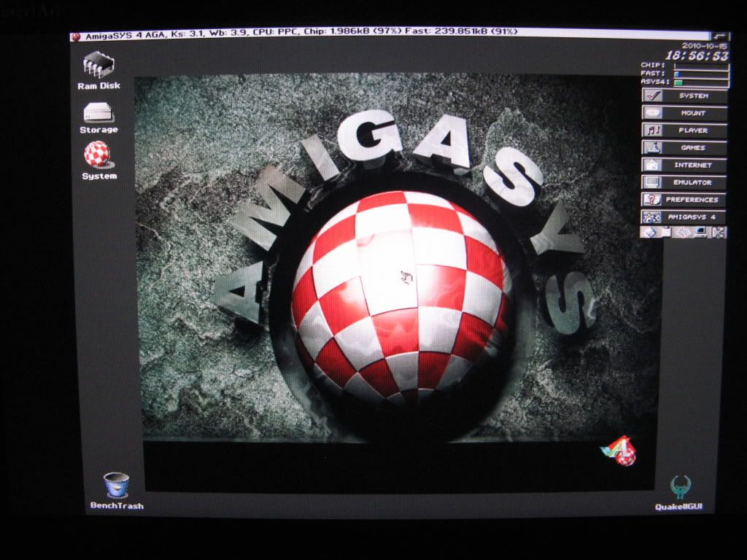Open the PLAYER menu button
Screen dimensions: 747x560
pos(684,130)
